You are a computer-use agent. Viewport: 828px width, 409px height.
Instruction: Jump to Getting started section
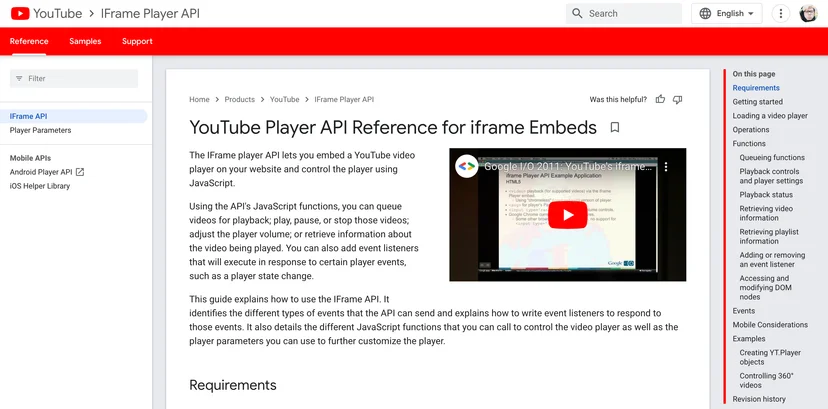click(x=758, y=102)
